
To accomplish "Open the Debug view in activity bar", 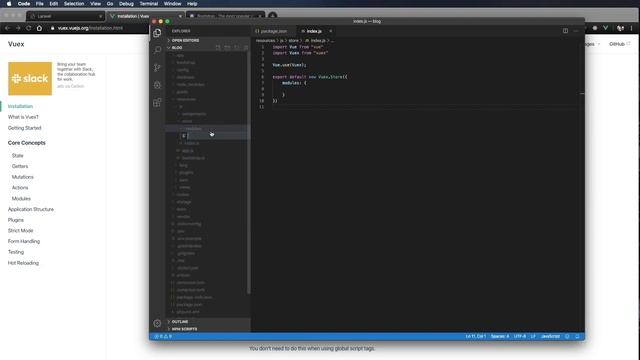I will tap(157, 85).
